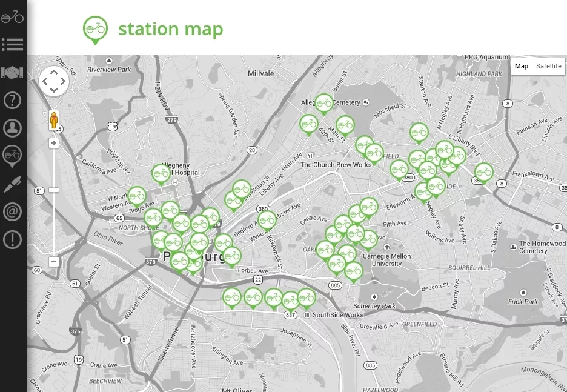Click the bicycle logo in the sidebar
Viewport: 567px width, 392px height.
point(13,17)
